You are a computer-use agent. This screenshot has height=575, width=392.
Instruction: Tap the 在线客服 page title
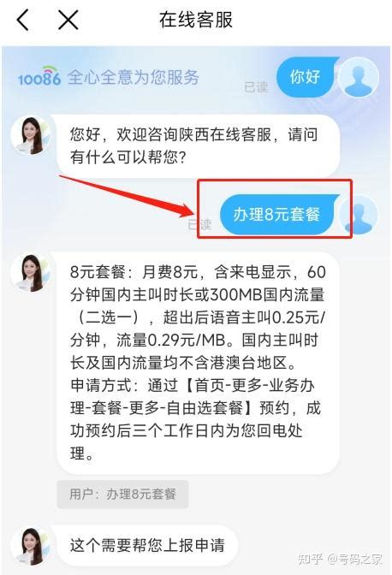click(x=196, y=20)
